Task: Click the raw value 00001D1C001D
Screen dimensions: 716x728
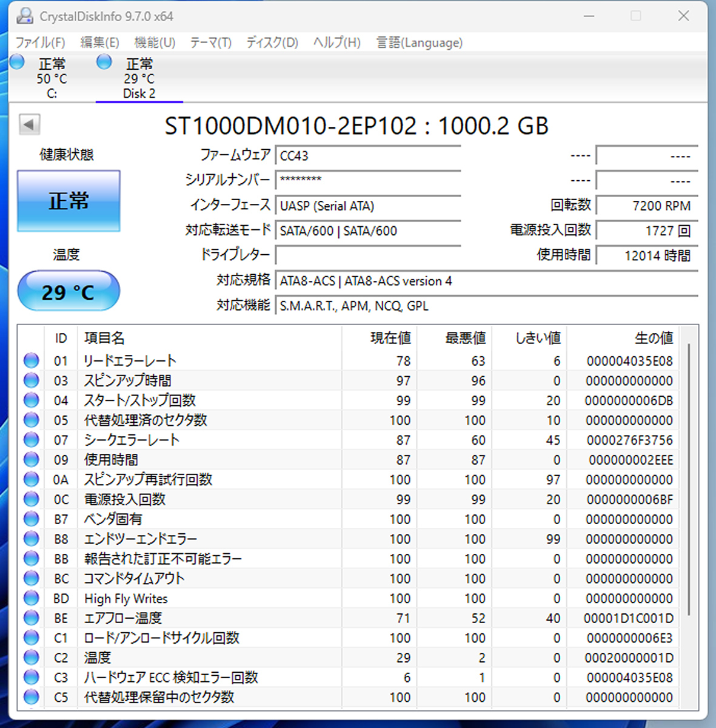Action: point(629,618)
